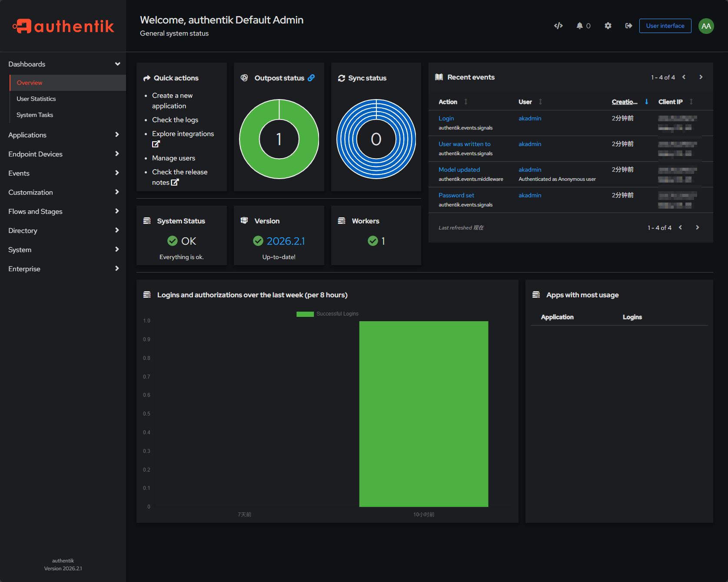Image resolution: width=728 pixels, height=582 pixels.
Task: Expand the Enterprise sidebar section
Action: 63,269
